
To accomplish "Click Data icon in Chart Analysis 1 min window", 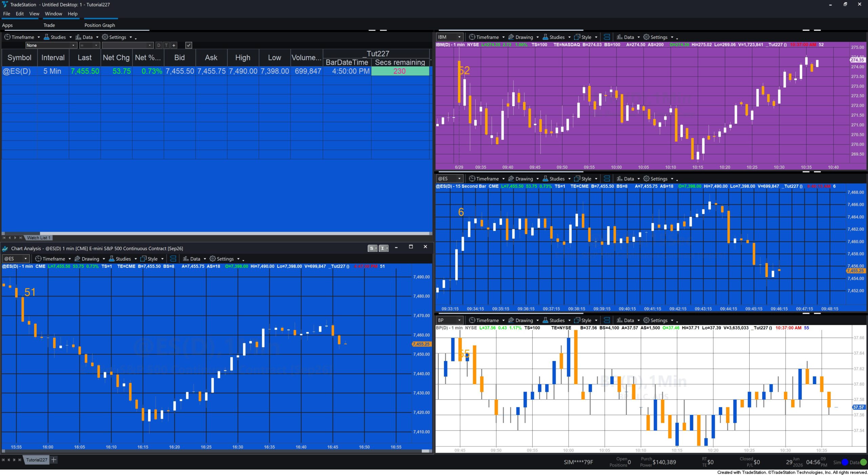I will 185,259.
